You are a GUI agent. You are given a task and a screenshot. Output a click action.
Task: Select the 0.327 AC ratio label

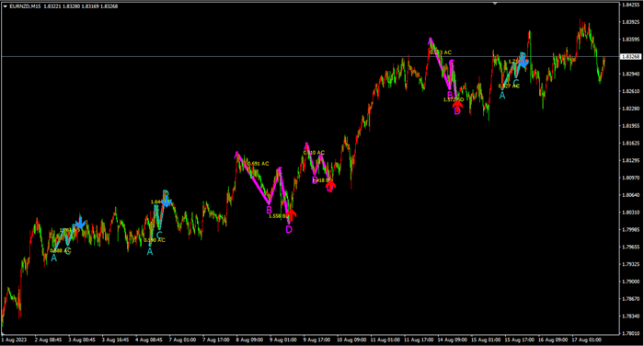tap(509, 86)
